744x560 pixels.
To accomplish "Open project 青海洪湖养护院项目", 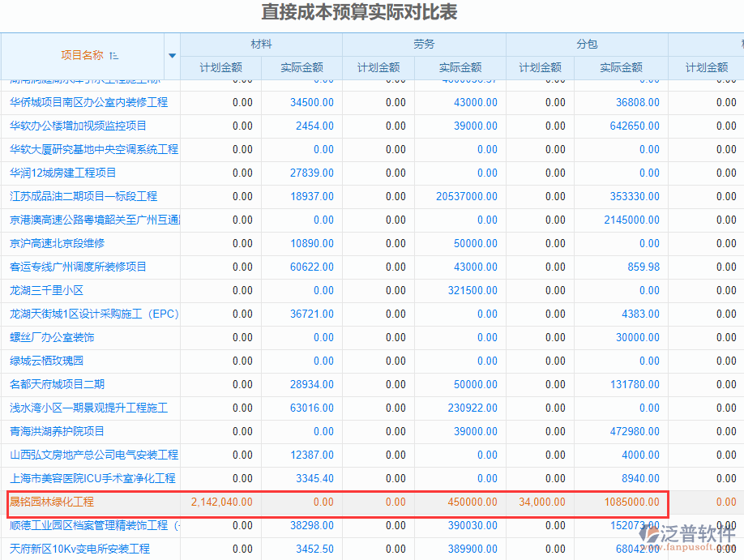I will (57, 431).
